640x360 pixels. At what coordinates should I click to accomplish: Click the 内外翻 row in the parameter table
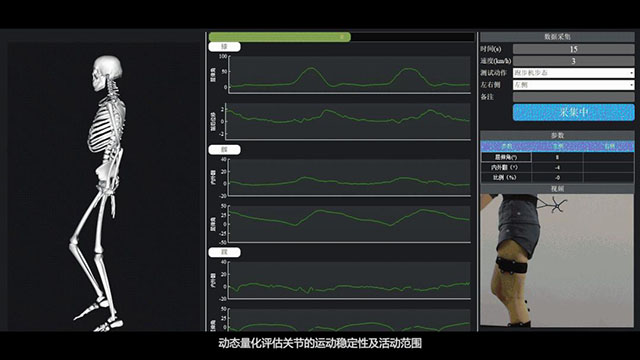(557, 167)
